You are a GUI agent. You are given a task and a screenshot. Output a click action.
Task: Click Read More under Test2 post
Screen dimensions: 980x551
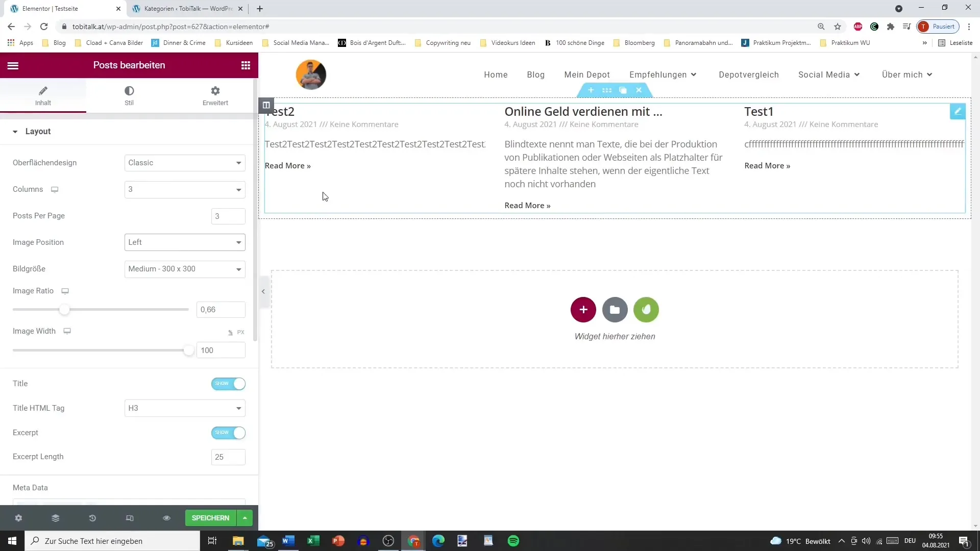288,166
